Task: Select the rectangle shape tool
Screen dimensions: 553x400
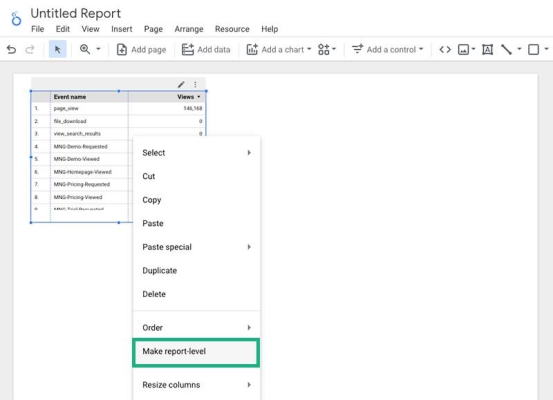Action: (533, 49)
